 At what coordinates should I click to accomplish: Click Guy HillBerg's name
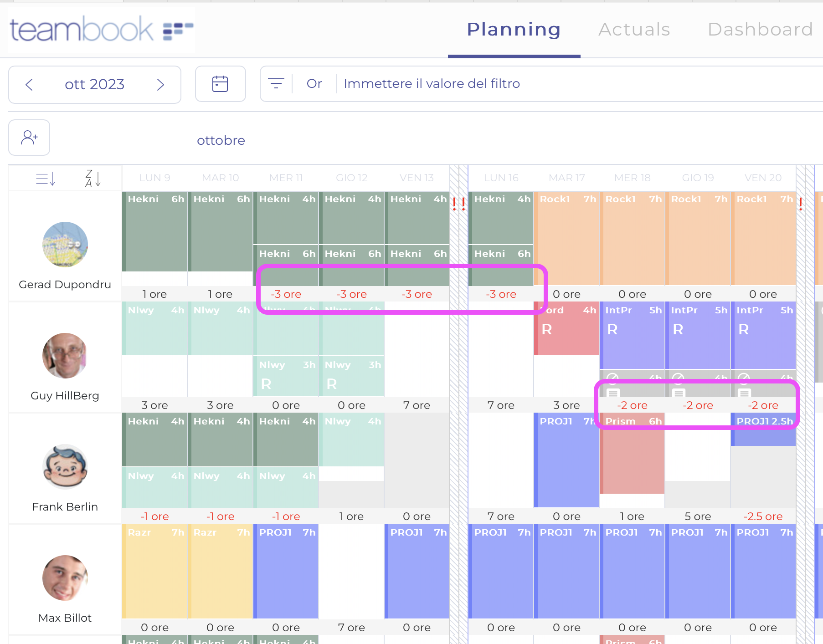pos(65,396)
